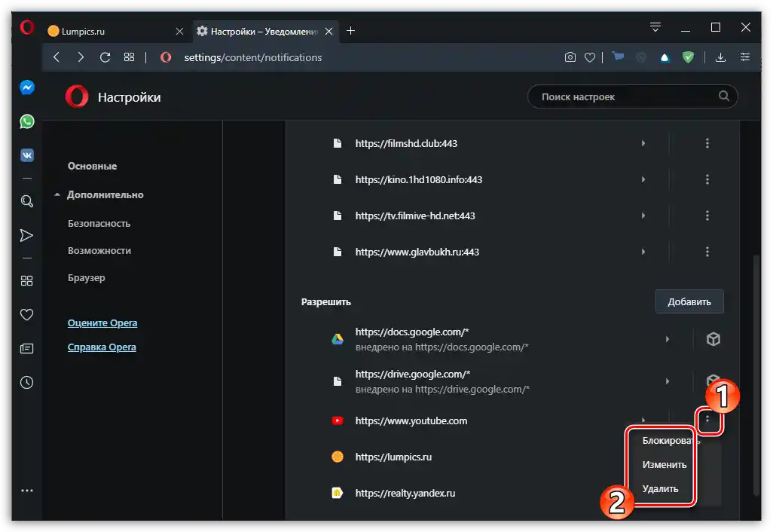Image resolution: width=773 pixels, height=532 pixels.
Task: Open the Безопасность settings section
Action: point(99,224)
